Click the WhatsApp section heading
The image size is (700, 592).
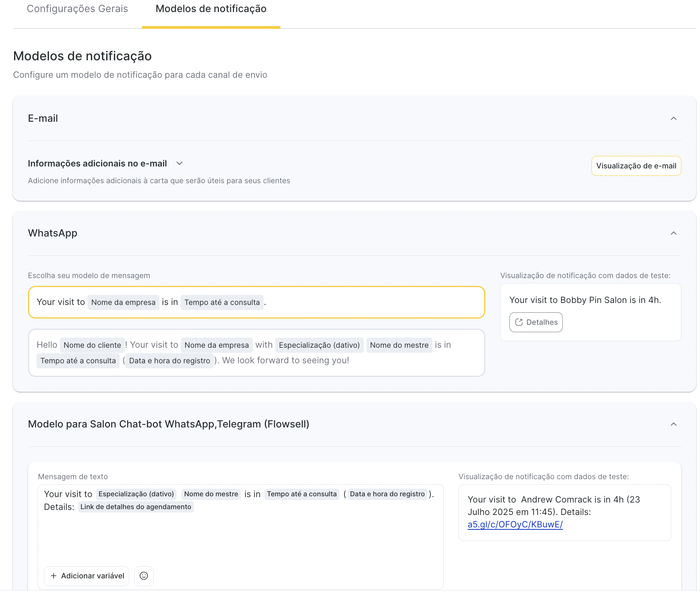point(52,233)
